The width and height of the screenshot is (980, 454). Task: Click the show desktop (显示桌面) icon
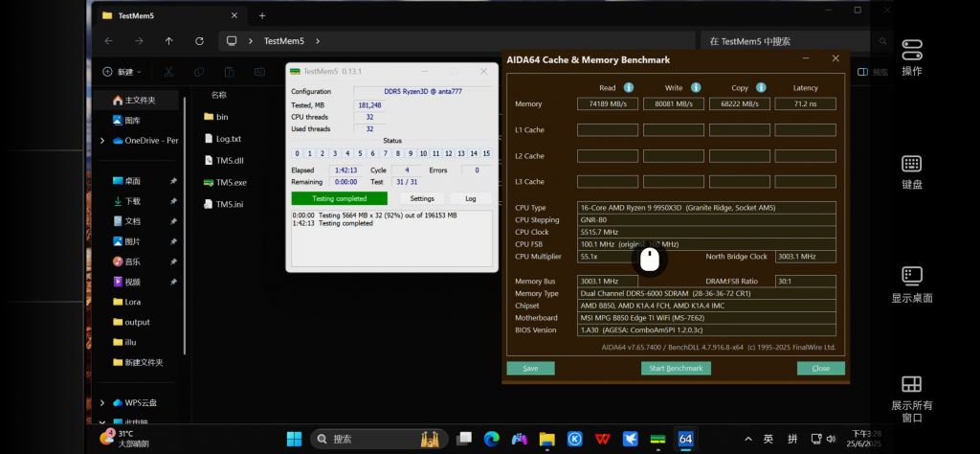pos(911,277)
